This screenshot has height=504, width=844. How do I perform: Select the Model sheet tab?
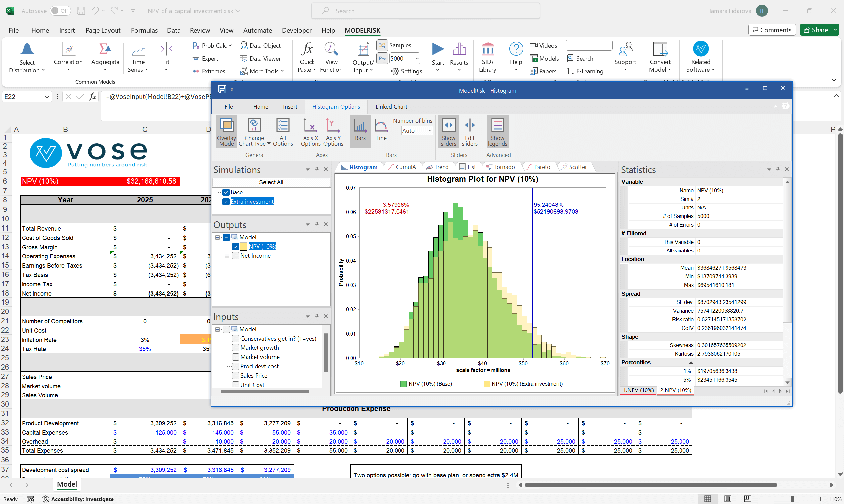(67, 485)
